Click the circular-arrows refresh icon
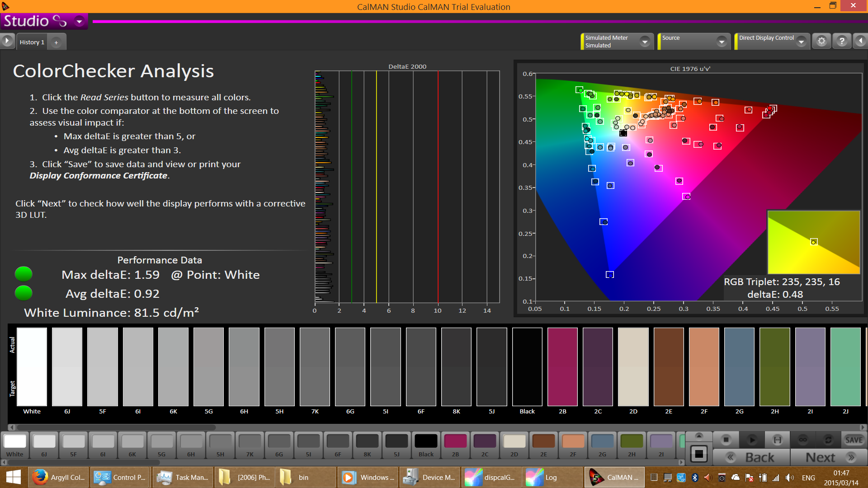Image resolution: width=868 pixels, height=488 pixels. pos(828,440)
